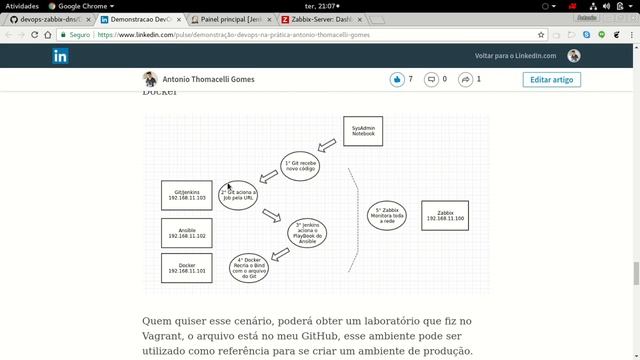Share the article with the share arrow icon

click(x=465, y=79)
